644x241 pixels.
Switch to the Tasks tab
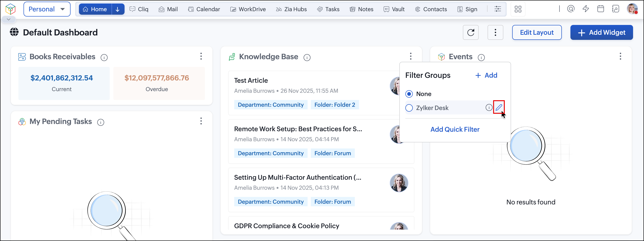[x=328, y=9]
